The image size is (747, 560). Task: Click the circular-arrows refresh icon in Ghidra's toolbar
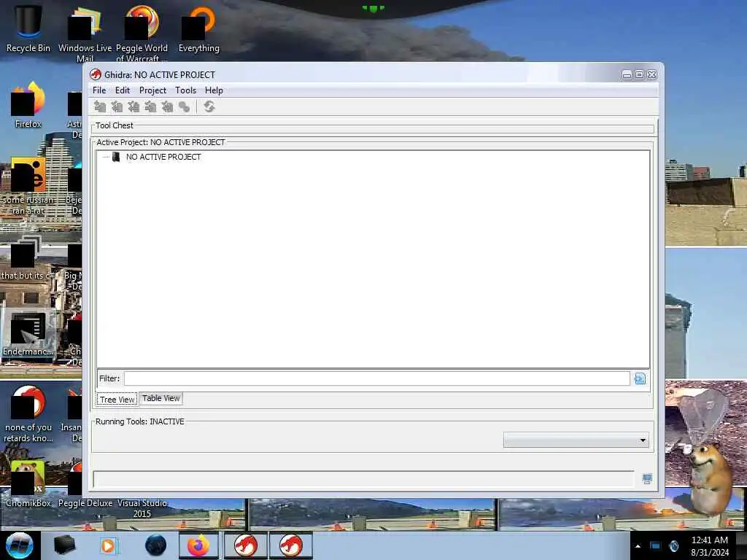click(209, 106)
